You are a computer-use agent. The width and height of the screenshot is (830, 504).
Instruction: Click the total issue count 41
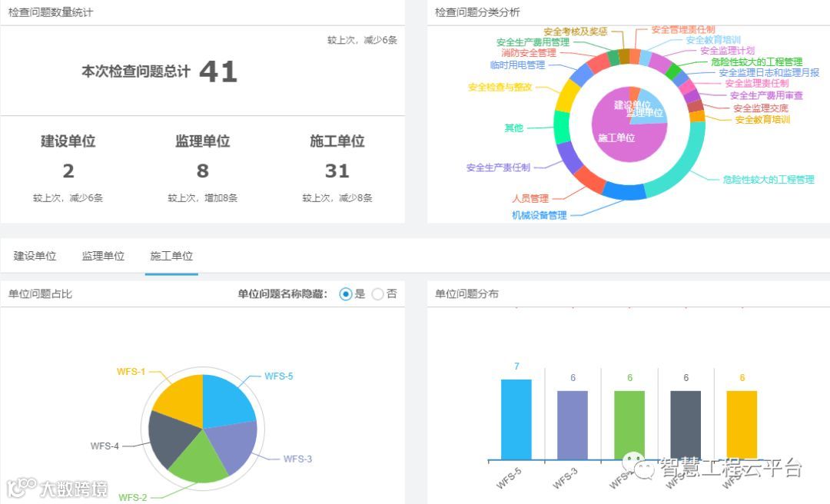tap(218, 71)
